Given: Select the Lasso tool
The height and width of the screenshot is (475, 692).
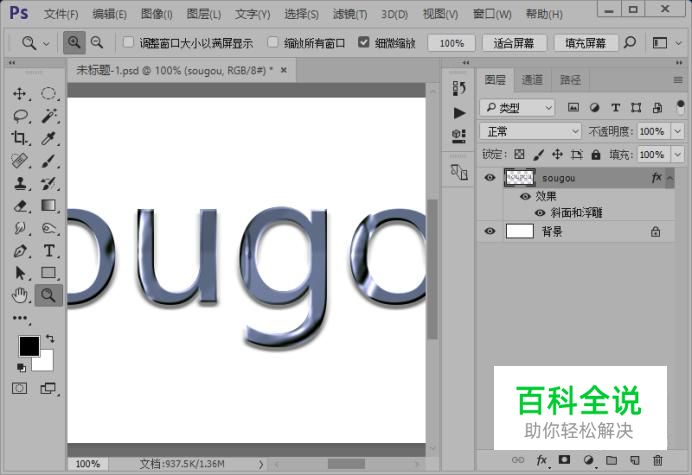Looking at the screenshot, I should 19,116.
